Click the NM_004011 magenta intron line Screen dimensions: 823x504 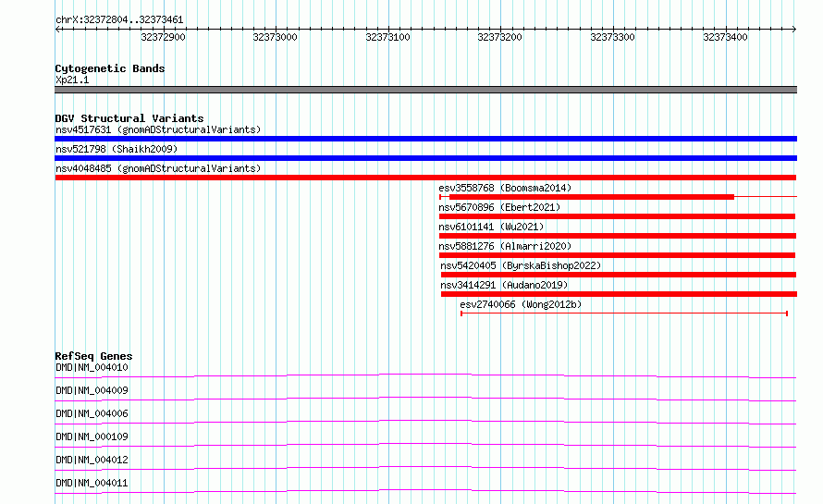point(425,491)
